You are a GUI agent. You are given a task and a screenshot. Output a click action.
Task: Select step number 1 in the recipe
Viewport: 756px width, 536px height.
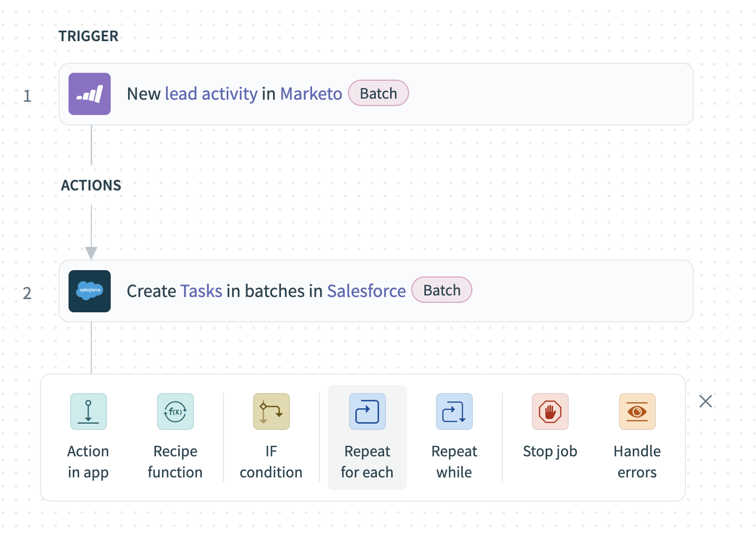click(x=27, y=96)
